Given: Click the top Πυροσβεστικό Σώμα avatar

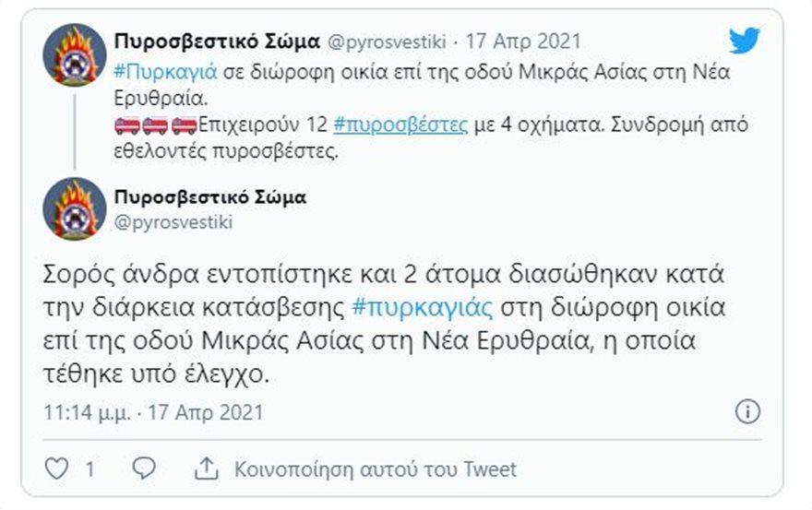Looking at the screenshot, I should click(x=75, y=55).
